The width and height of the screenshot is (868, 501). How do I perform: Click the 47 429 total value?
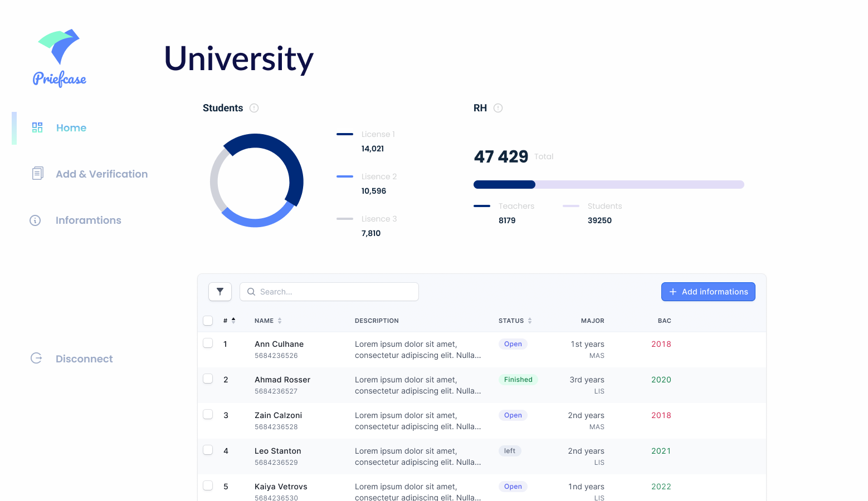tap(501, 156)
